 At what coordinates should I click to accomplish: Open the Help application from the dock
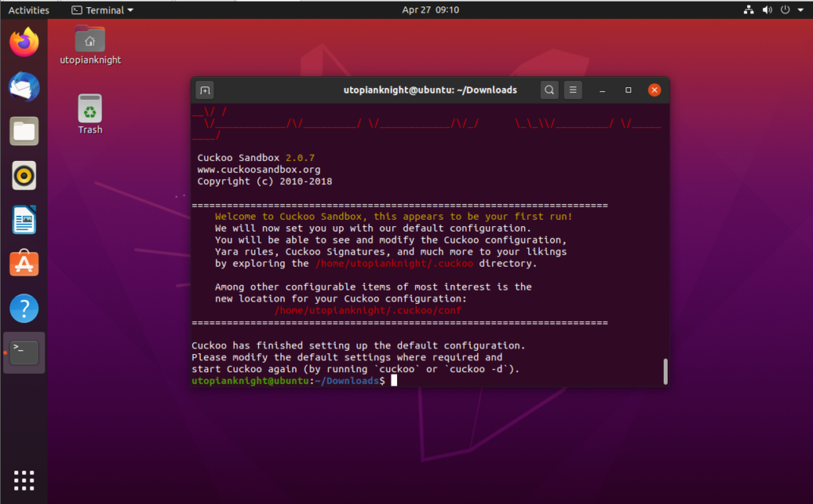pyautogui.click(x=23, y=309)
